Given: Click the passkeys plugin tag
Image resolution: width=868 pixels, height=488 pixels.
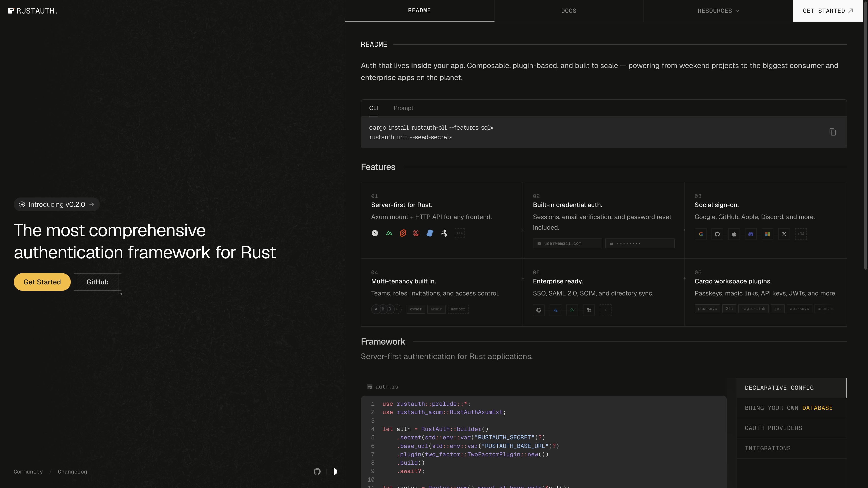Looking at the screenshot, I should click(x=707, y=309).
